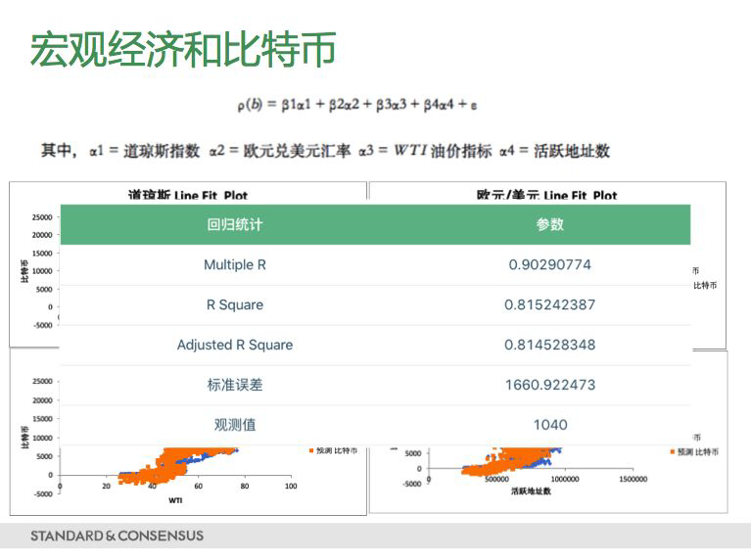Select the 道琼斯 Line Fit Plot chart title
Image resolution: width=751 pixels, height=560 pixels.
pos(187,195)
